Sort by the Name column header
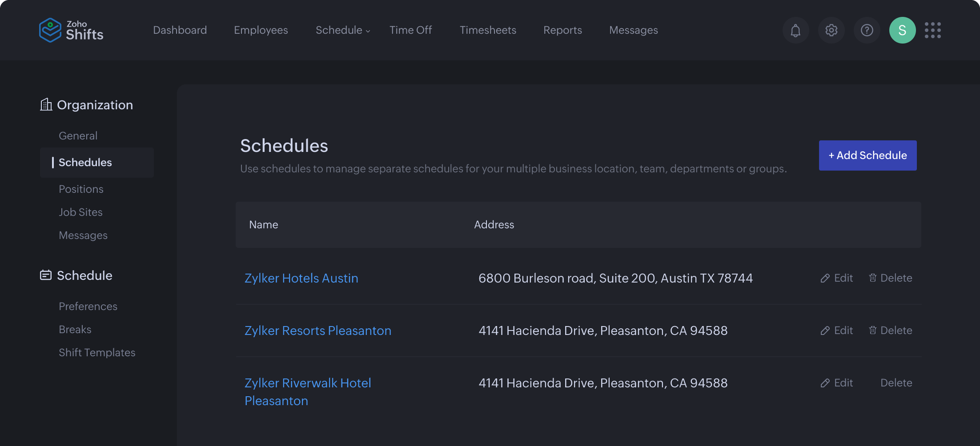The width and height of the screenshot is (980, 446). pyautogui.click(x=263, y=224)
